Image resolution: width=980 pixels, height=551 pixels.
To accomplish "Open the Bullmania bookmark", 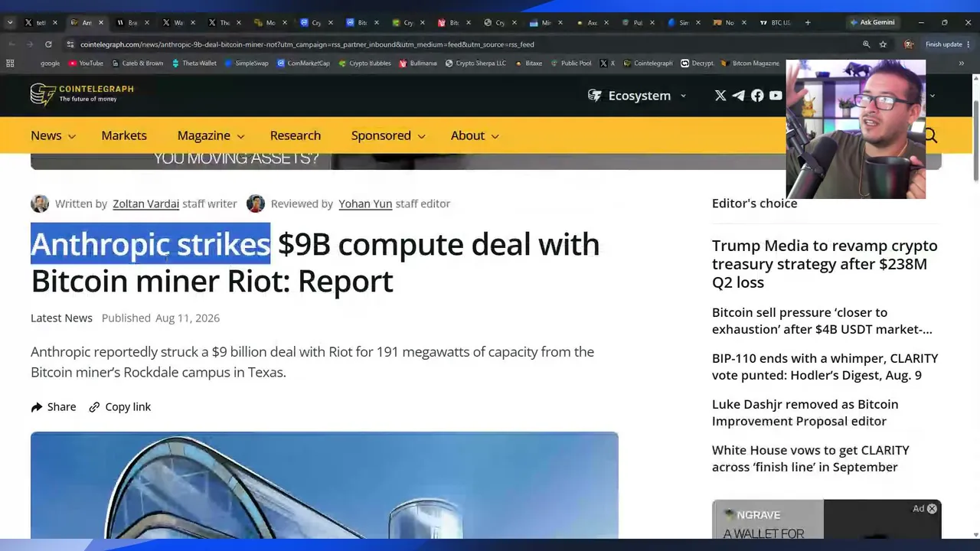I will tap(418, 64).
